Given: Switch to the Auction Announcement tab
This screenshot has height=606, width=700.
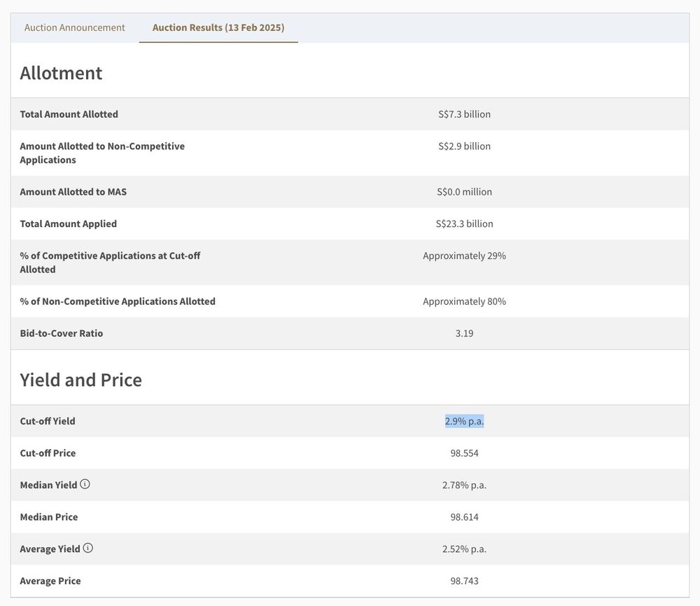Looking at the screenshot, I should coord(75,27).
